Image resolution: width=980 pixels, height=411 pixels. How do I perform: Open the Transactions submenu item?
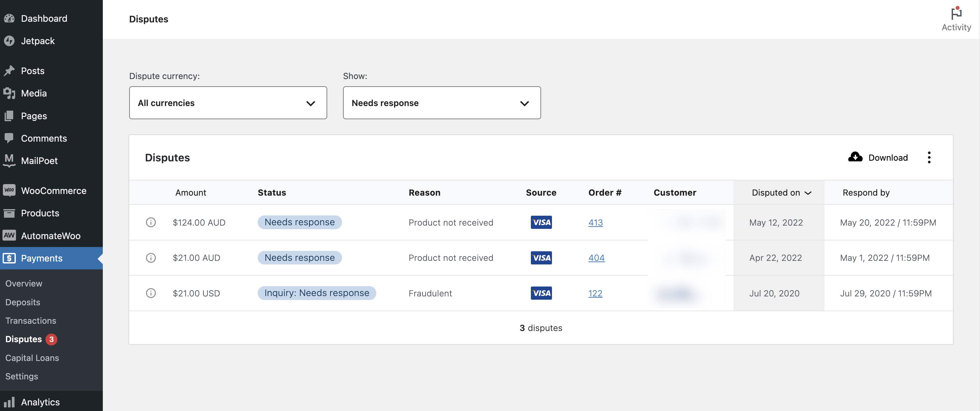pos(31,320)
